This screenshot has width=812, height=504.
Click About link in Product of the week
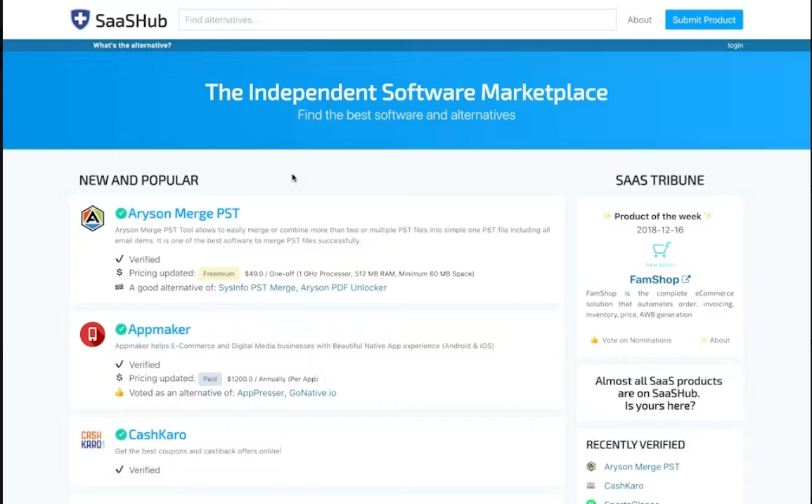point(719,340)
